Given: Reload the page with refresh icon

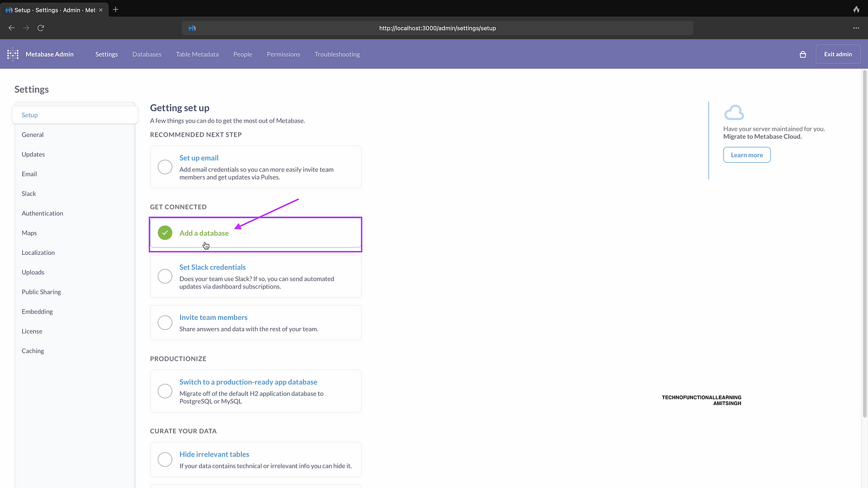Looking at the screenshot, I should click(x=41, y=28).
